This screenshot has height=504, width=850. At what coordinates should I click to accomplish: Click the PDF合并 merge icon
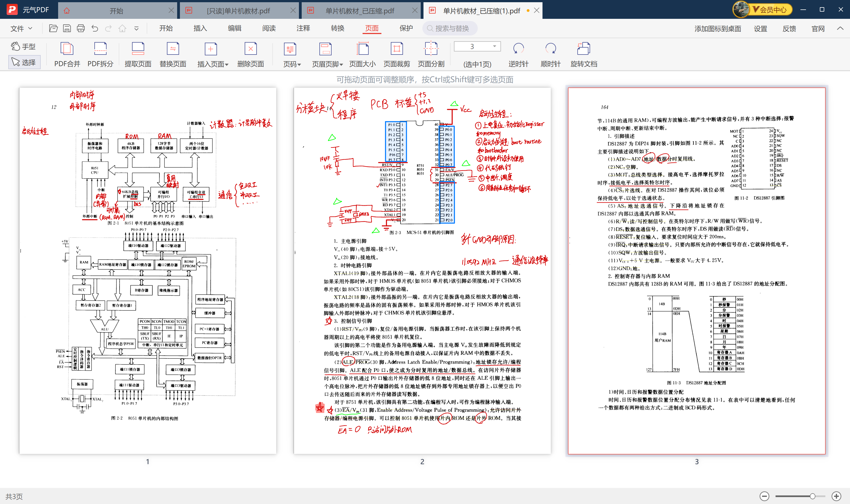67,55
